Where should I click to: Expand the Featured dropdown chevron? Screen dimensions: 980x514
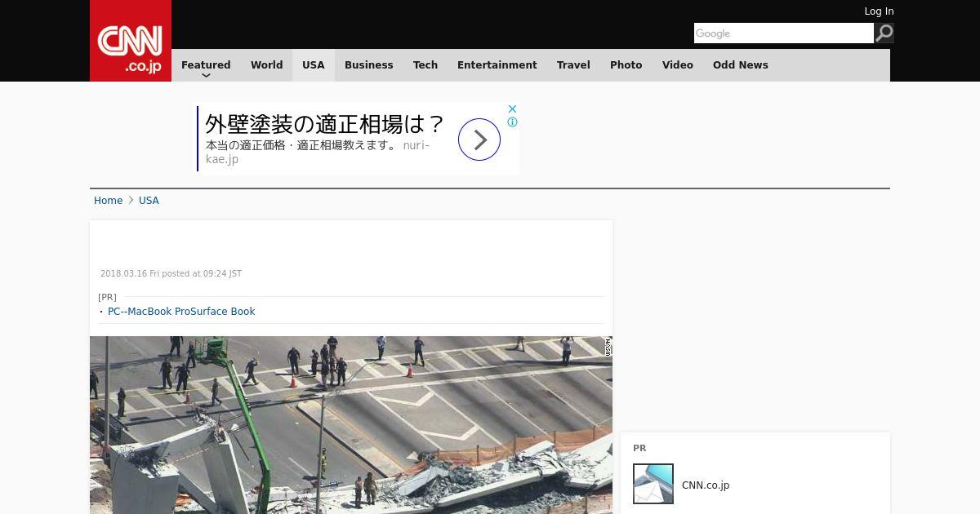click(206, 75)
